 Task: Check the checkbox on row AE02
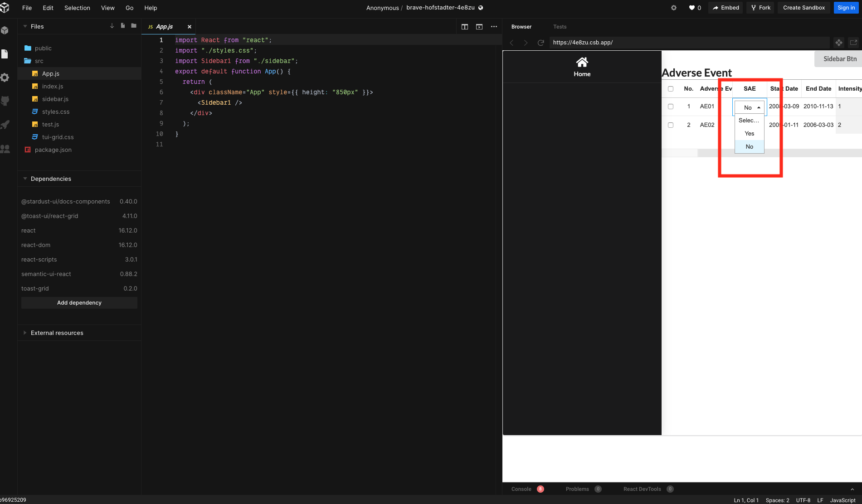pos(671,125)
